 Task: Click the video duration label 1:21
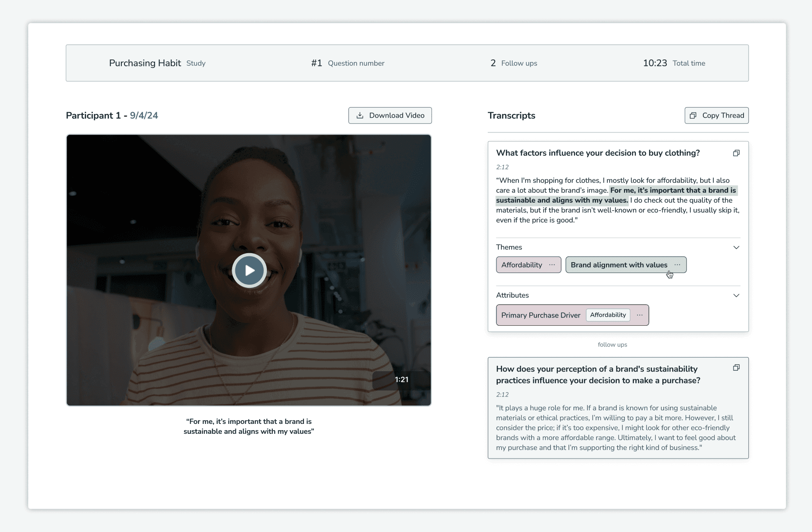[x=401, y=379]
